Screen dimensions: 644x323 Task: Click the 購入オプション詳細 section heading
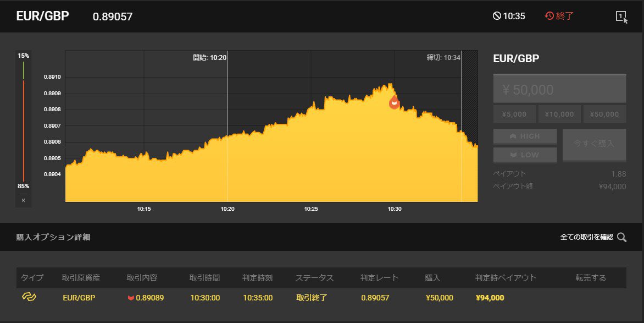tap(53, 237)
